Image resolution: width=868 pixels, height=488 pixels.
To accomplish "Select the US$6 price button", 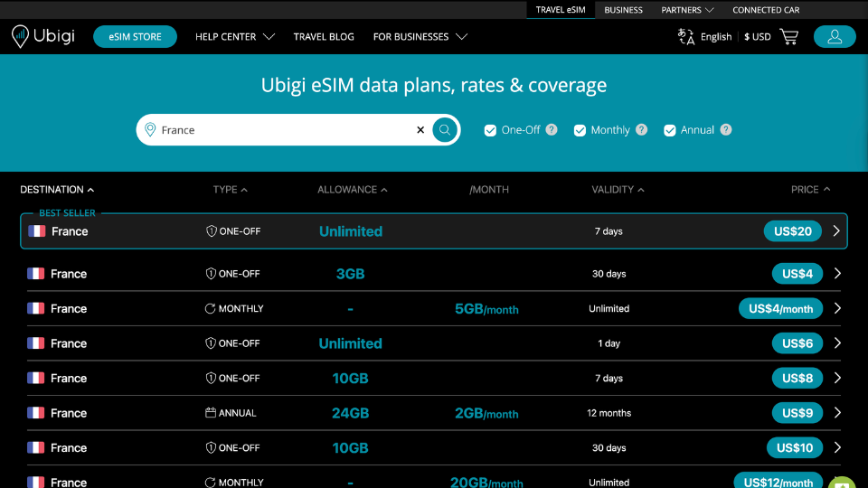I will (797, 343).
